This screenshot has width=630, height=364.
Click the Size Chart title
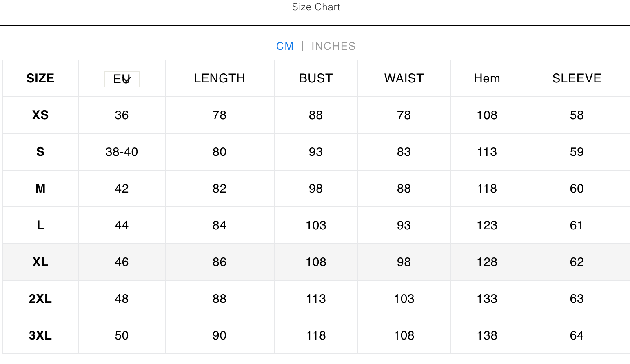316,7
